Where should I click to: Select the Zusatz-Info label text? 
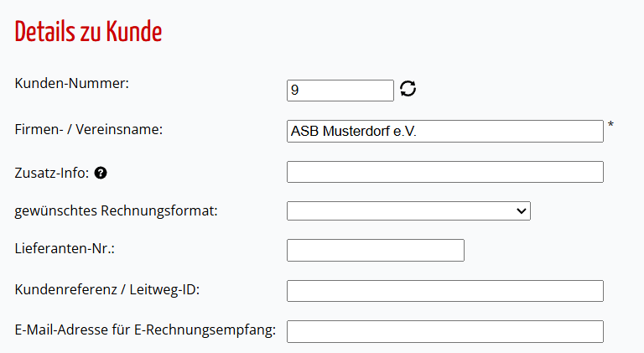[52, 173]
